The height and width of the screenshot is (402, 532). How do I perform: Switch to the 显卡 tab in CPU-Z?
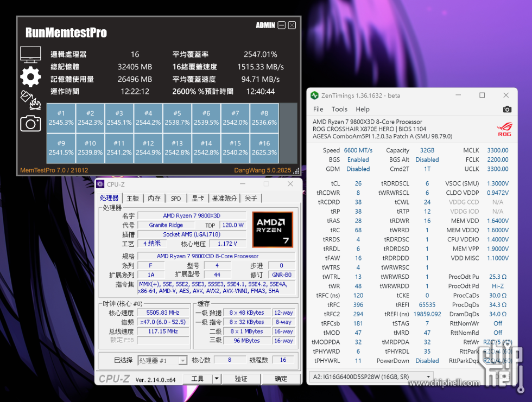pos(198,199)
